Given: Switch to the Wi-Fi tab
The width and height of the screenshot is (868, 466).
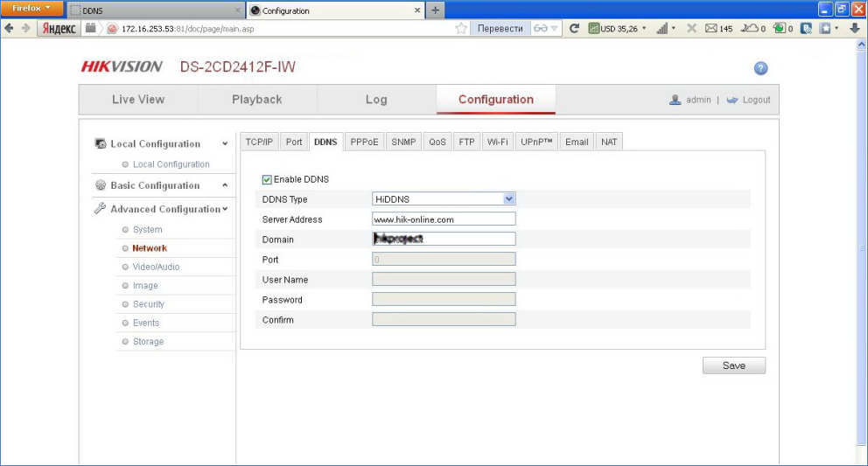Looking at the screenshot, I should (x=498, y=142).
